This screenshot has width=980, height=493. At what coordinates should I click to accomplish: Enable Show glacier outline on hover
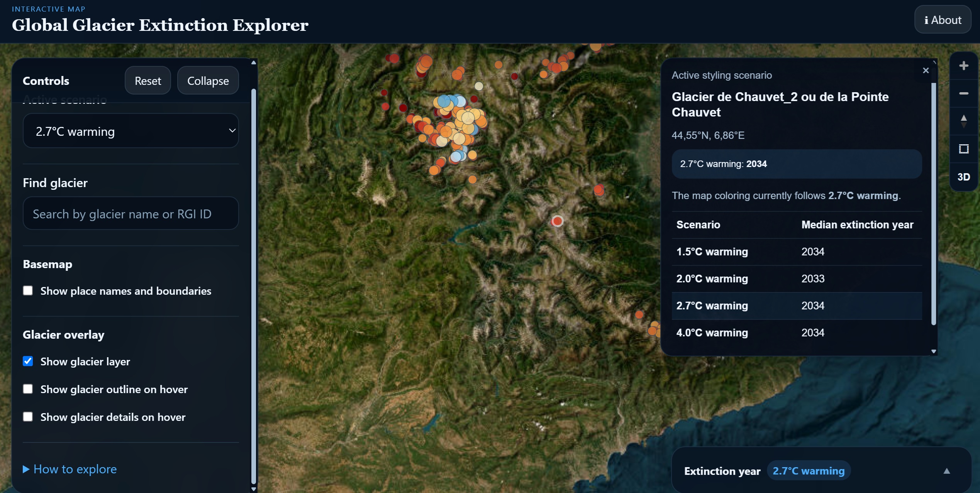(28, 389)
